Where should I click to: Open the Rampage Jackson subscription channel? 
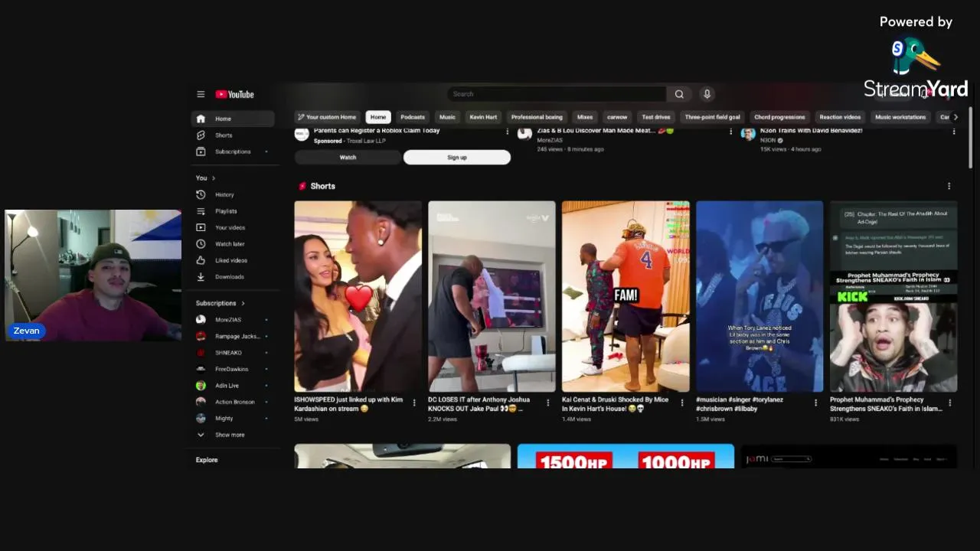click(x=233, y=336)
